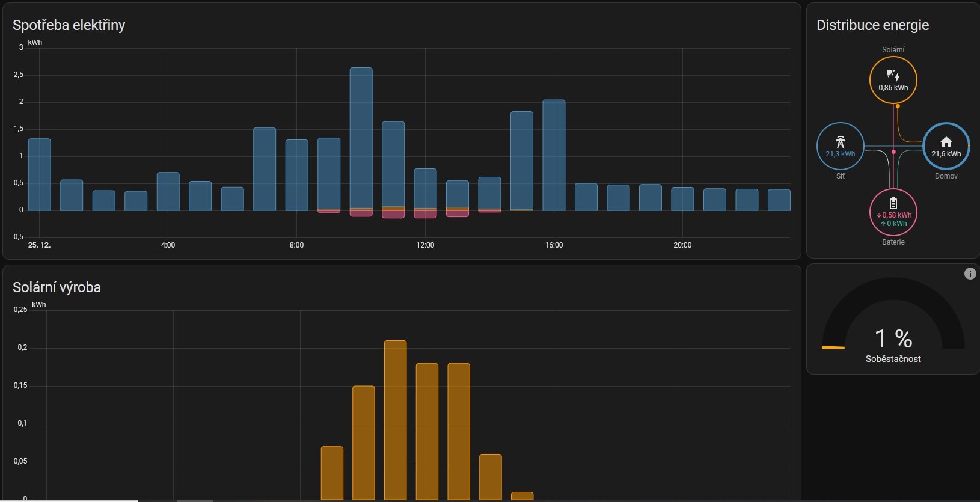This screenshot has width=980, height=502.
Task: Click the solar panel icon in energy distribution
Action: tap(893, 75)
